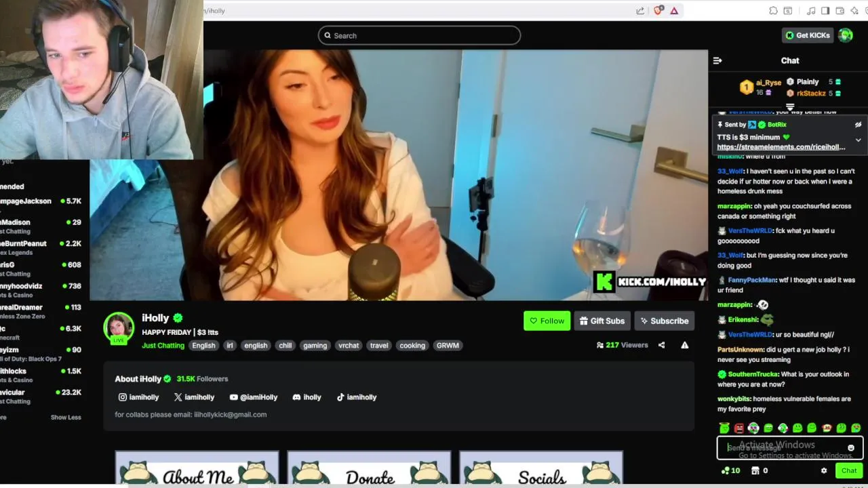Collapse the chat panel with the arrow icon

[x=717, y=60]
